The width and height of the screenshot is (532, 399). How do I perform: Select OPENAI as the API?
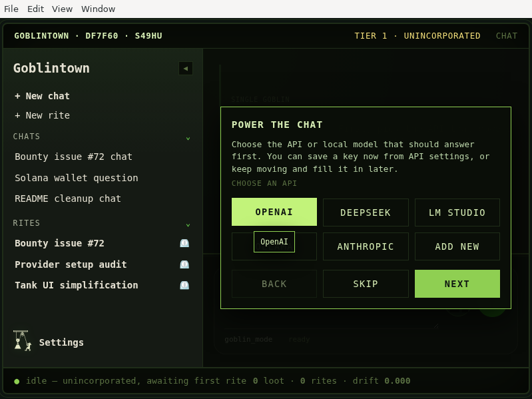click(274, 212)
